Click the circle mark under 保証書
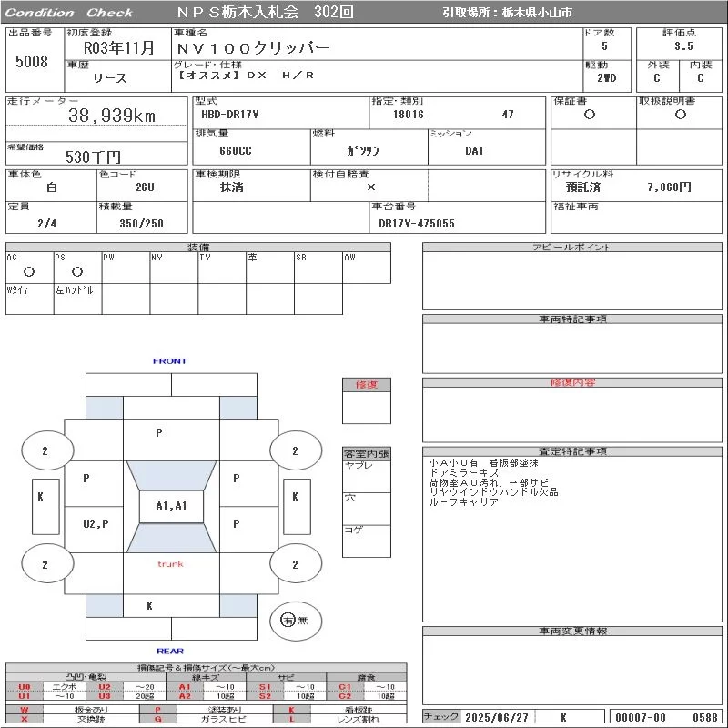The image size is (728, 728). 590,115
